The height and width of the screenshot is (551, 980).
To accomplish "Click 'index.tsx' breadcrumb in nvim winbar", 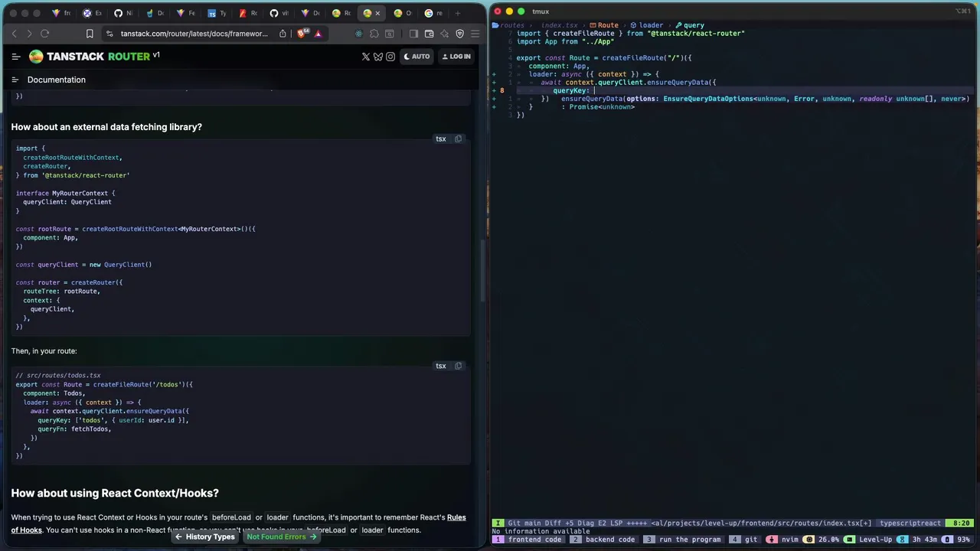I will (560, 25).
